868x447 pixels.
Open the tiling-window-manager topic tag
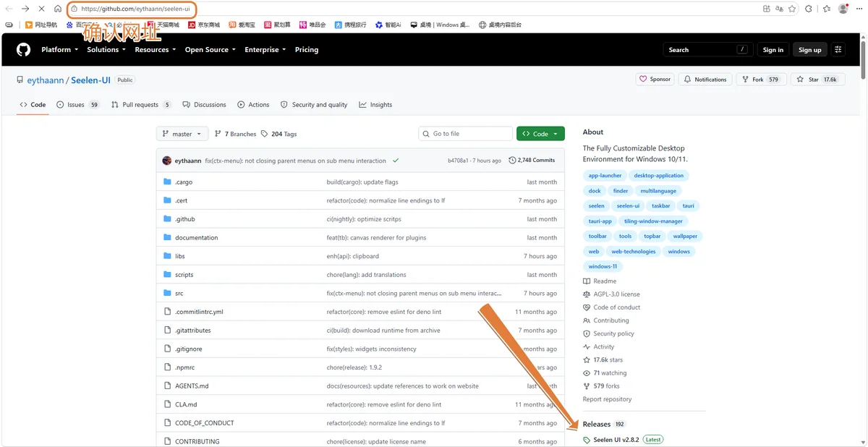pos(653,221)
